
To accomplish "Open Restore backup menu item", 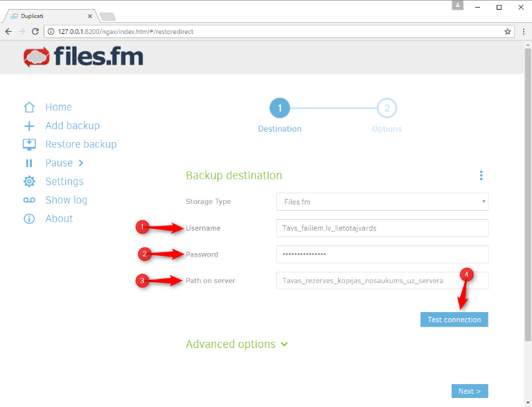I will 81,144.
